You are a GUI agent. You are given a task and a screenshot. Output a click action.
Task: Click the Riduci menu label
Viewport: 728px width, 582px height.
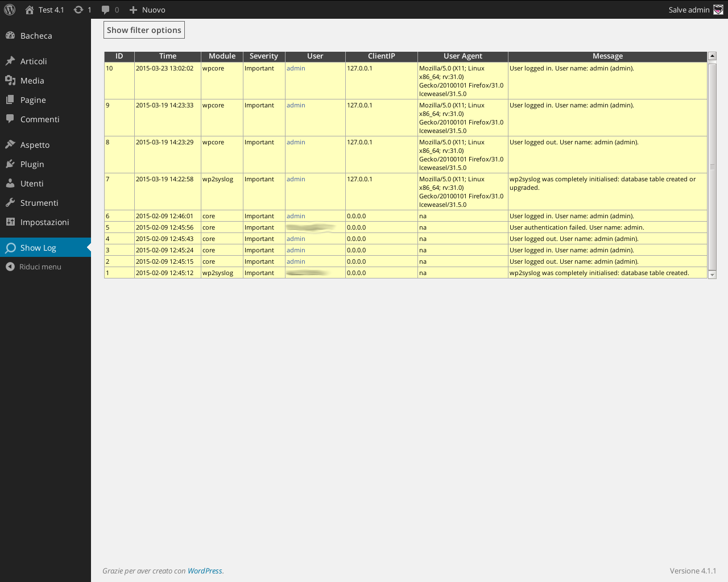click(40, 267)
